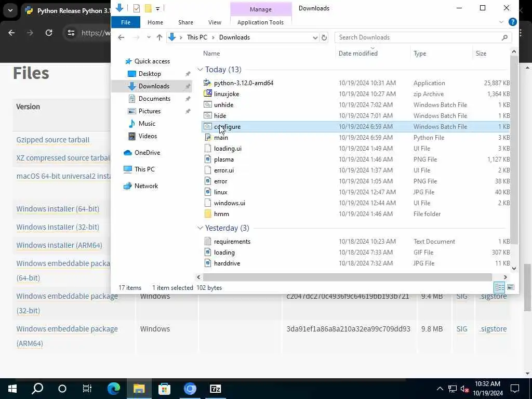The width and height of the screenshot is (532, 399).
Task: Open the File menu tab
Action: coord(126,22)
